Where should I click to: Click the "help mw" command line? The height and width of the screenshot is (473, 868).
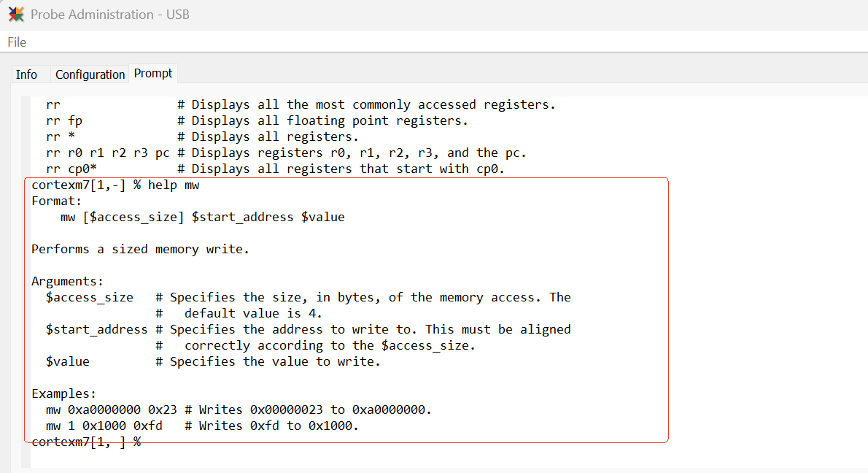115,185
